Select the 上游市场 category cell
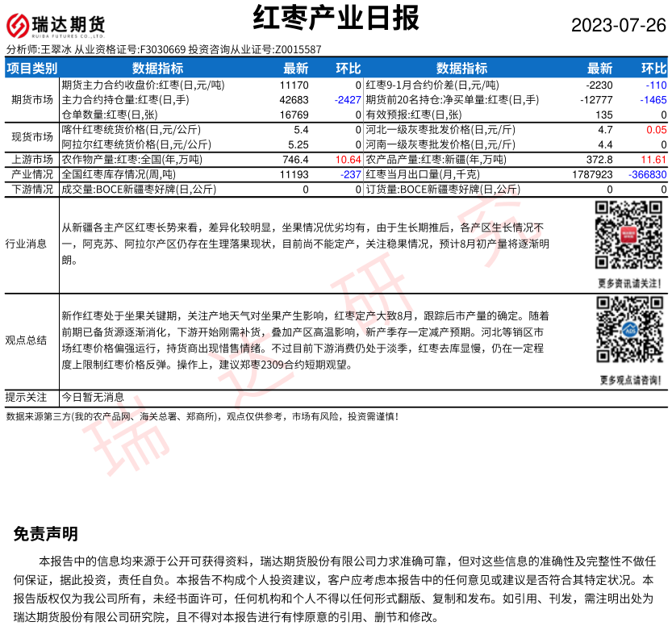 [32, 160]
